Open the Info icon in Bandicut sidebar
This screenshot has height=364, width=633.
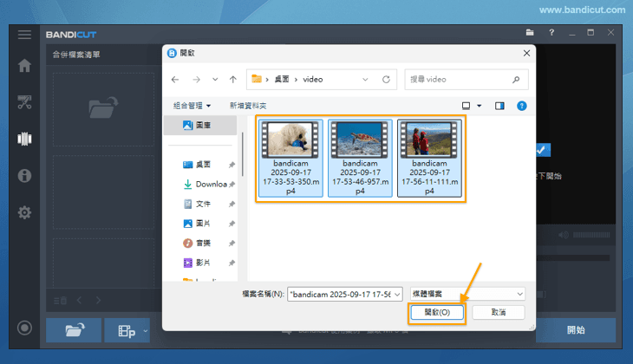coord(24,176)
